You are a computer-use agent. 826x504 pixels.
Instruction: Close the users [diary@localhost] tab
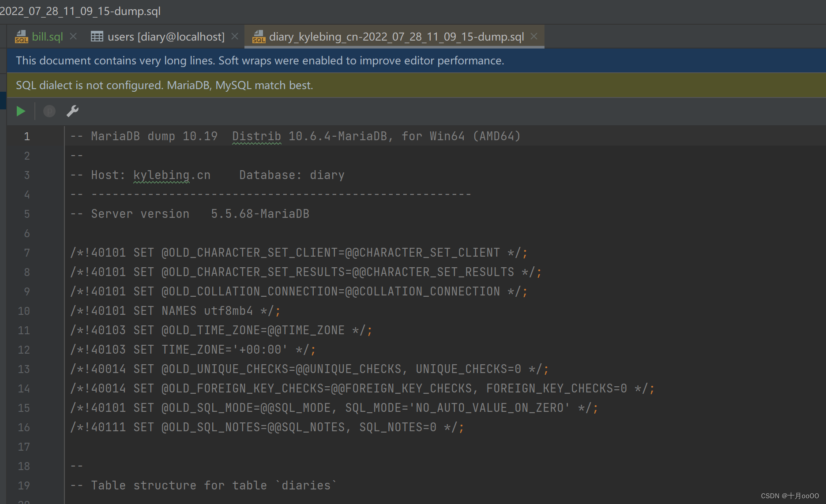tap(235, 36)
